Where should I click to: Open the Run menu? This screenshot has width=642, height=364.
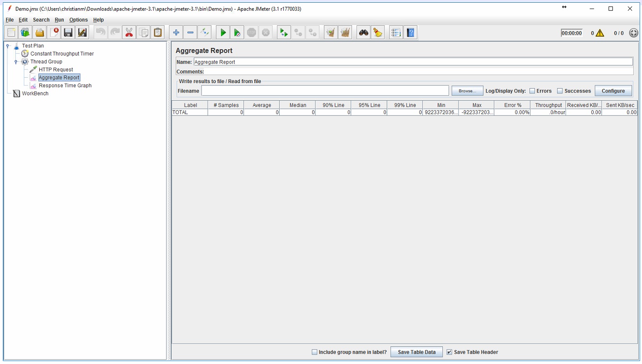(x=59, y=20)
